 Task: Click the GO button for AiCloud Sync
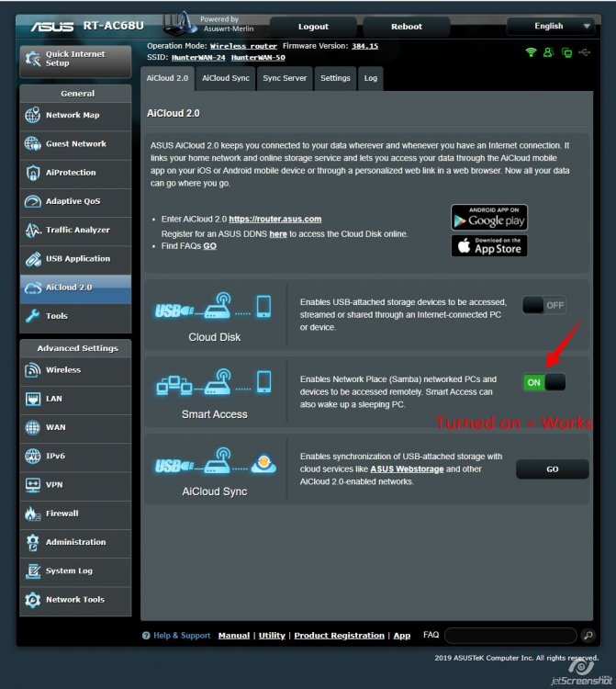(553, 469)
